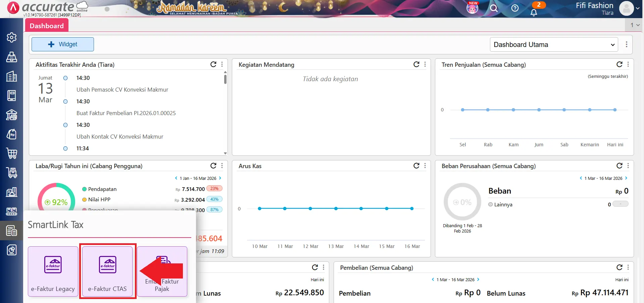Image resolution: width=644 pixels, height=303 pixels.
Task: Open e-Faktur Legacy tile
Action: (x=53, y=271)
